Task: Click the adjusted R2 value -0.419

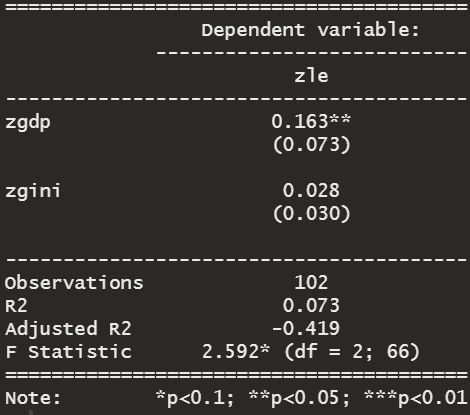Action: click(306, 329)
